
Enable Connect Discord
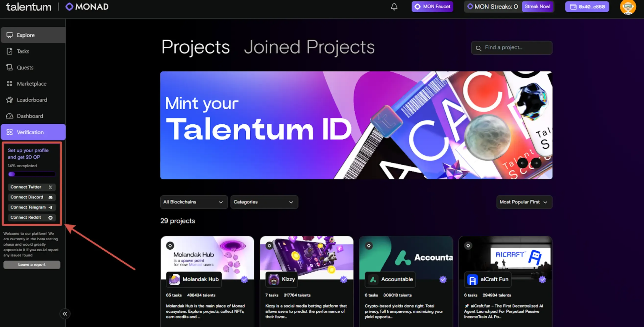pyautogui.click(x=32, y=197)
